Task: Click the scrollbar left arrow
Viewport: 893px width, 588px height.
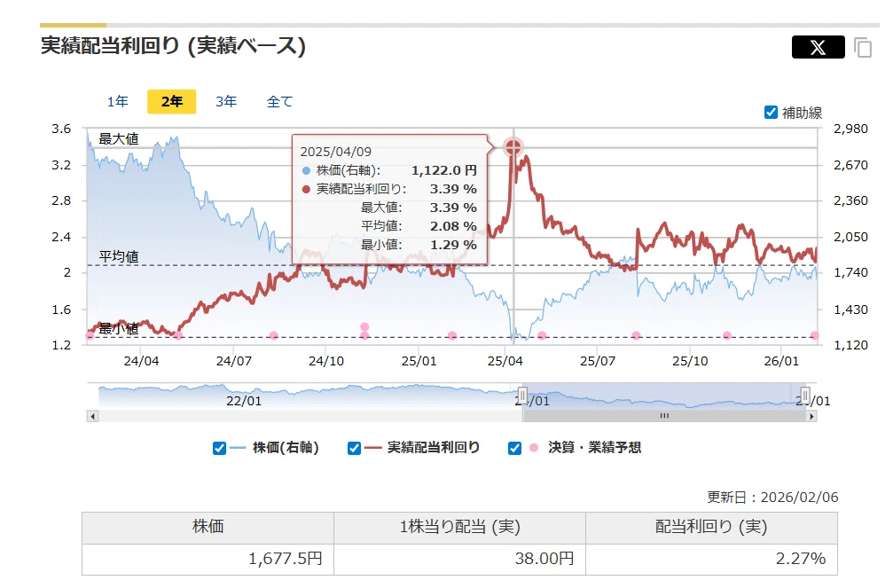Action: (x=93, y=416)
